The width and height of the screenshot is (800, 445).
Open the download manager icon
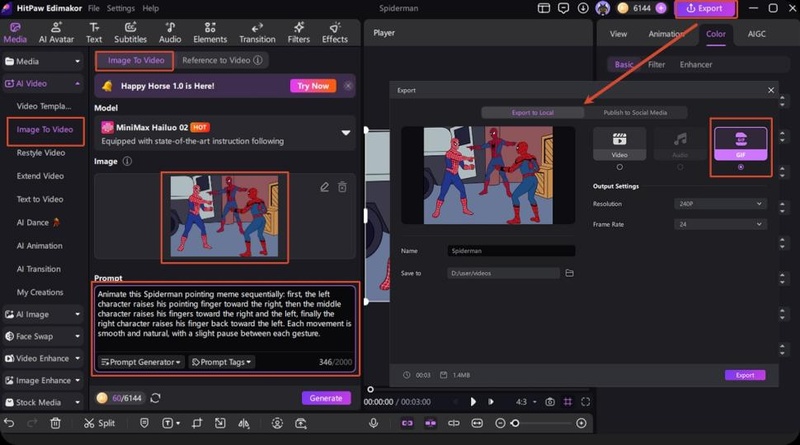click(583, 8)
